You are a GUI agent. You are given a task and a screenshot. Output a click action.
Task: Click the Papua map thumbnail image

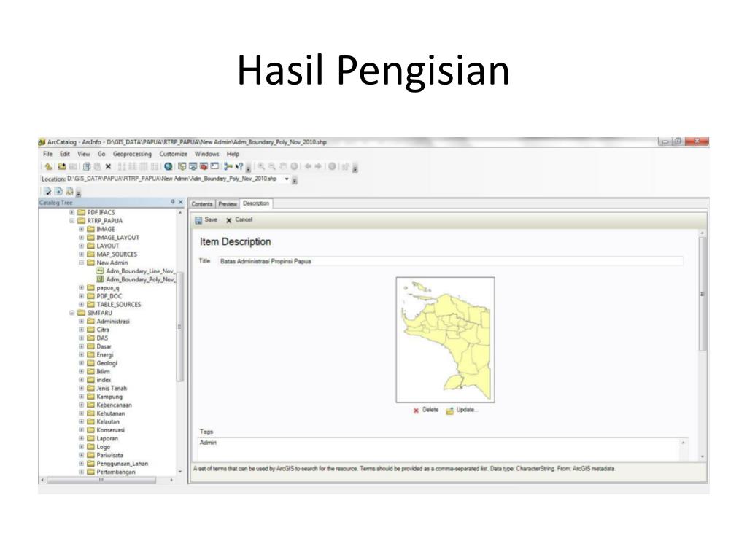pos(446,340)
